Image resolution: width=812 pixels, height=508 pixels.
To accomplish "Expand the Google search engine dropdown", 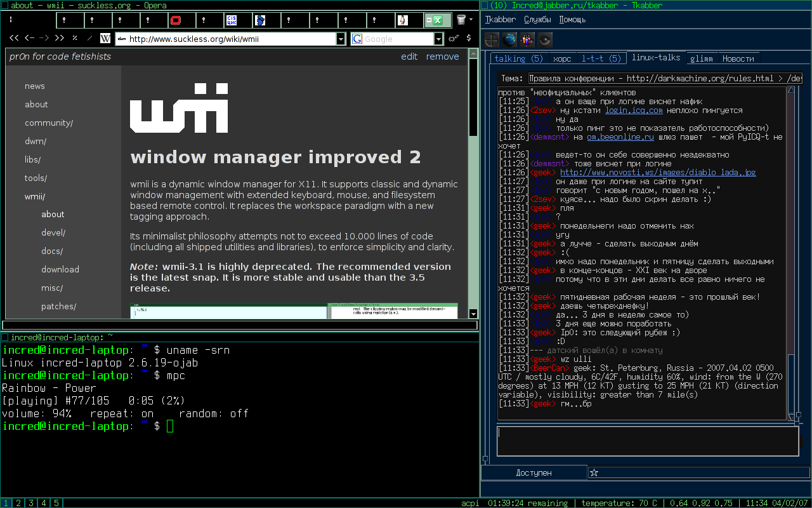I will pos(438,39).
